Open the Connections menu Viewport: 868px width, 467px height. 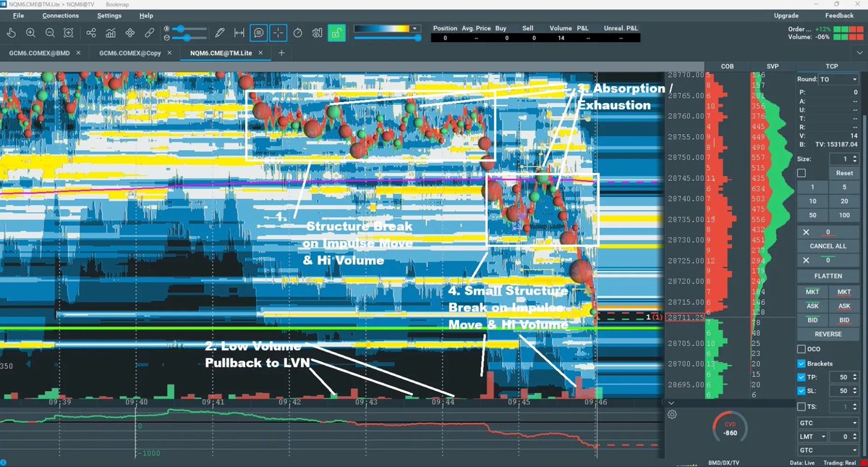(61, 15)
